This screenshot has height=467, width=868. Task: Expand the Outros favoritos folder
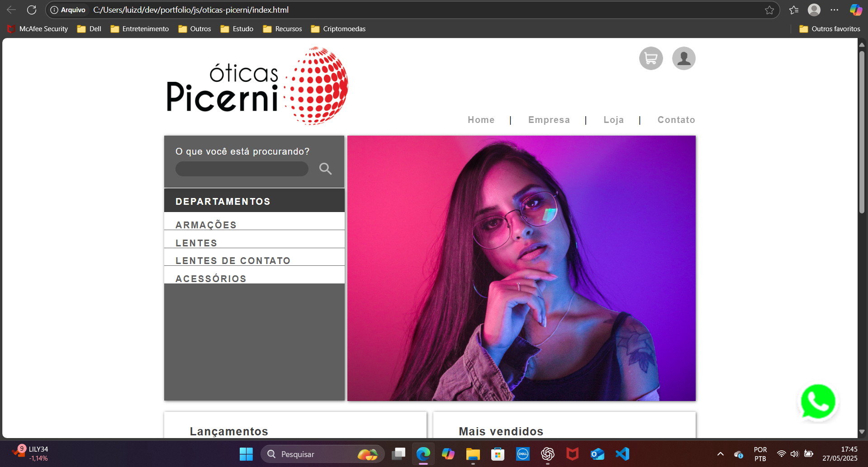click(830, 28)
